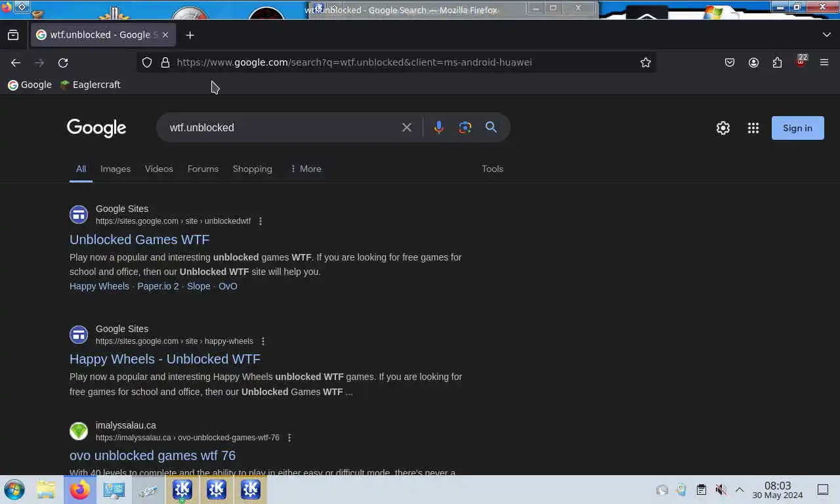The height and width of the screenshot is (504, 840).
Task: Open the Happy Wheels sitelink
Action: click(99, 286)
